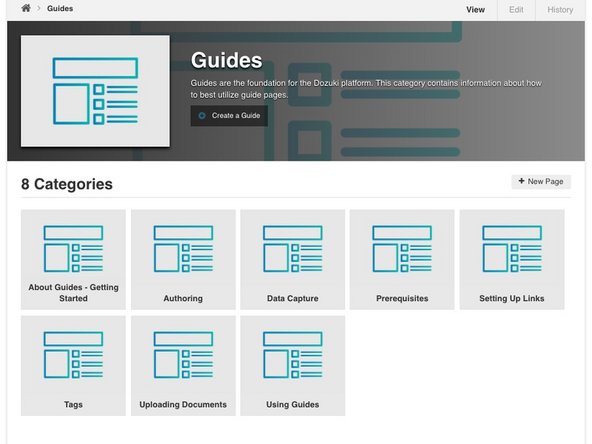Click the Guides description paragraph
Viewport: 592px width, 444px height.
[x=366, y=89]
